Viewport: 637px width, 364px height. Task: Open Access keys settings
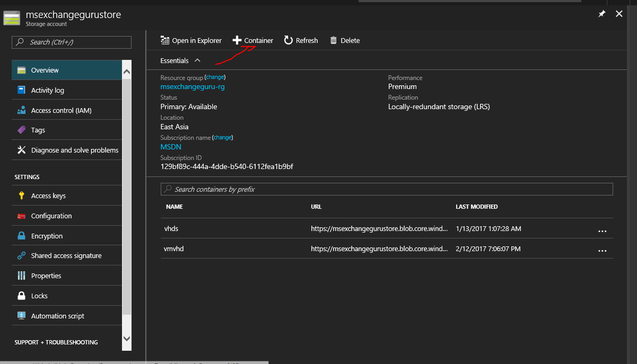tap(67, 196)
